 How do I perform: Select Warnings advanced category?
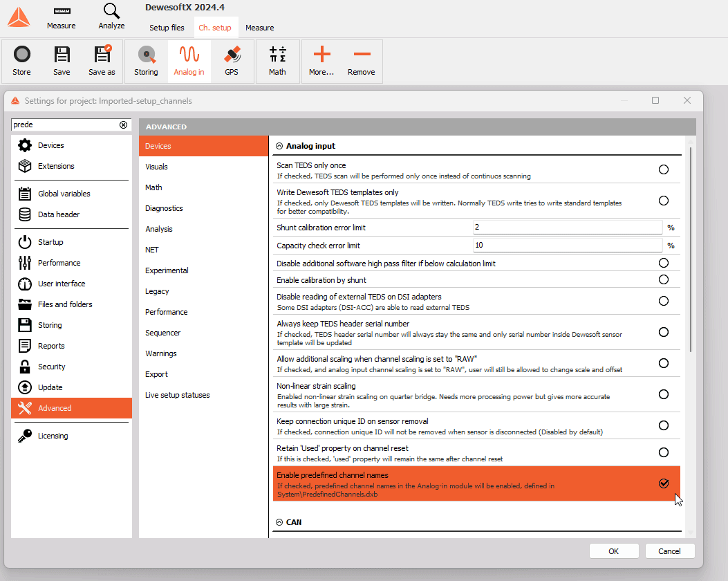pyautogui.click(x=203, y=353)
